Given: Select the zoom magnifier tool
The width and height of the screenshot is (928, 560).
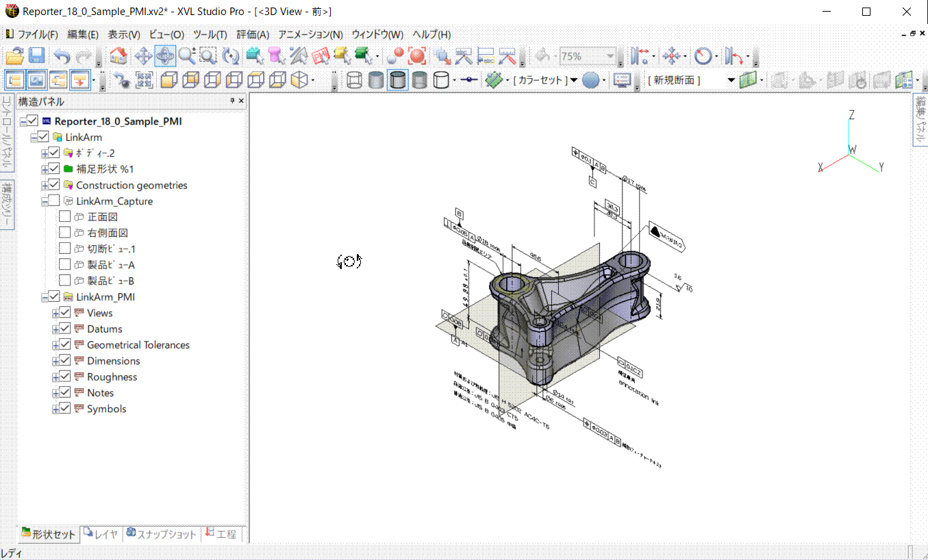Looking at the screenshot, I should point(186,56).
